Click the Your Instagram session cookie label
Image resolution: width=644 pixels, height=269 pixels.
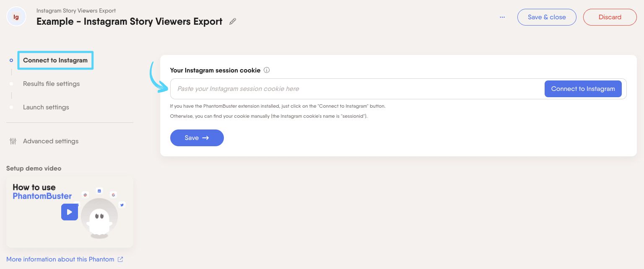[215, 70]
